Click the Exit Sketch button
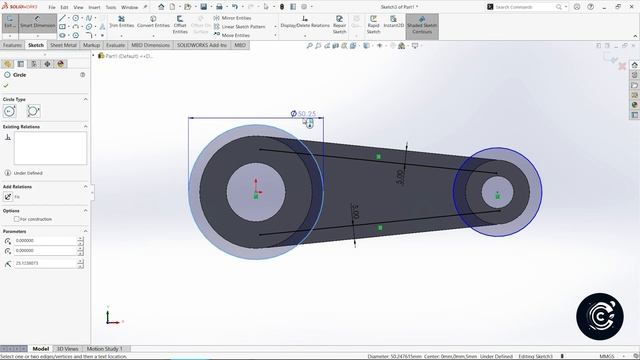 coord(10,22)
